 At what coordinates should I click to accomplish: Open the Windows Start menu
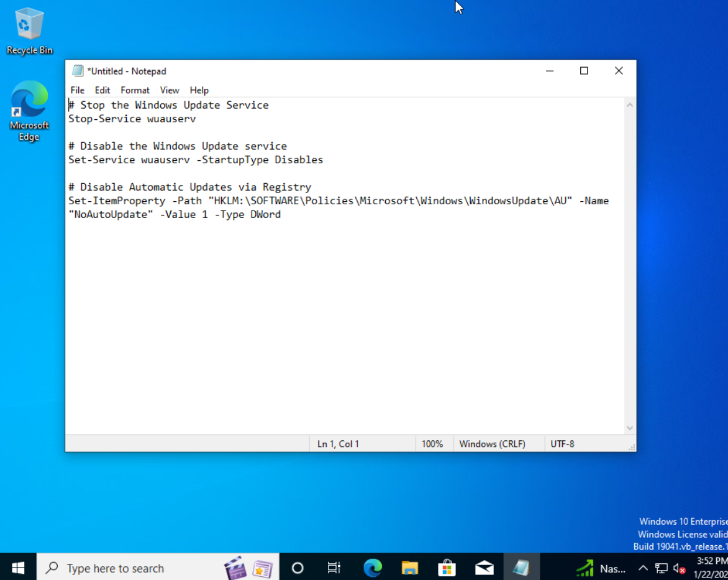pyautogui.click(x=18, y=567)
